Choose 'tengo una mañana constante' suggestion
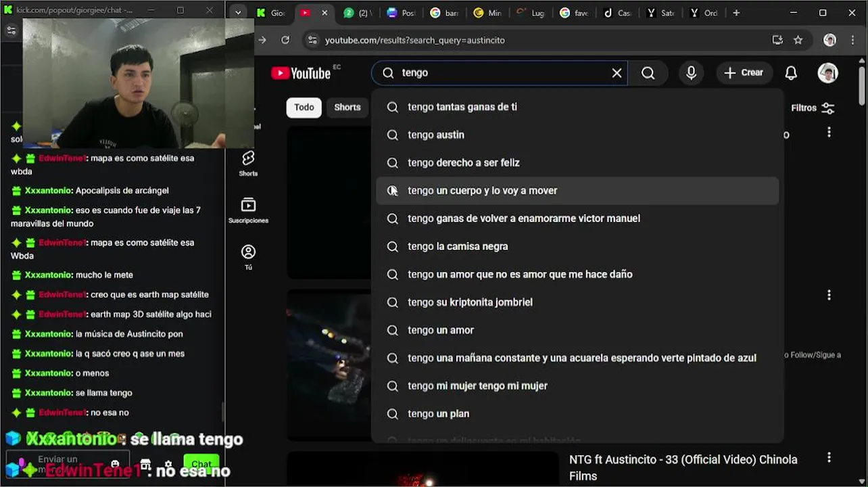Image resolution: width=868 pixels, height=487 pixels. [x=577, y=358]
